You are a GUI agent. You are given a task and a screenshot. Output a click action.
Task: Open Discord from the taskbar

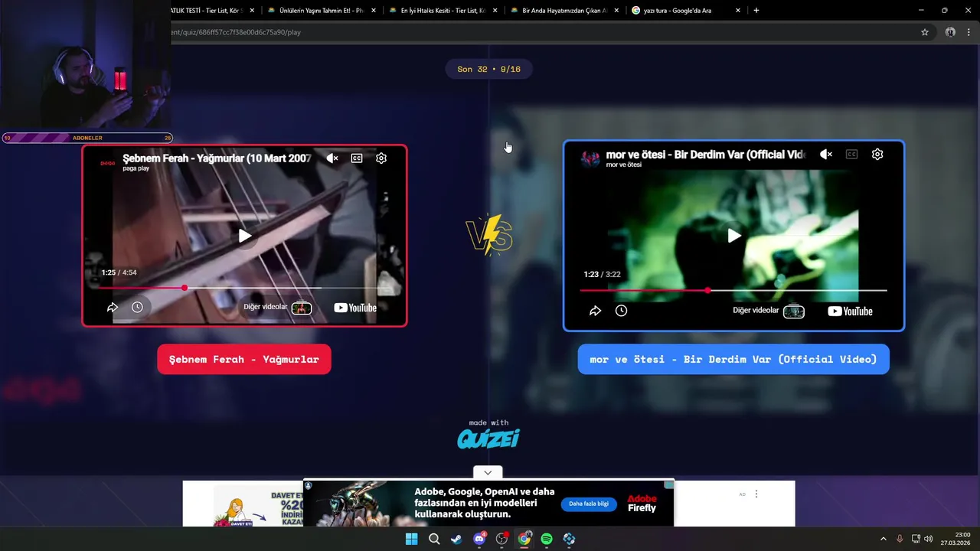coord(479,539)
